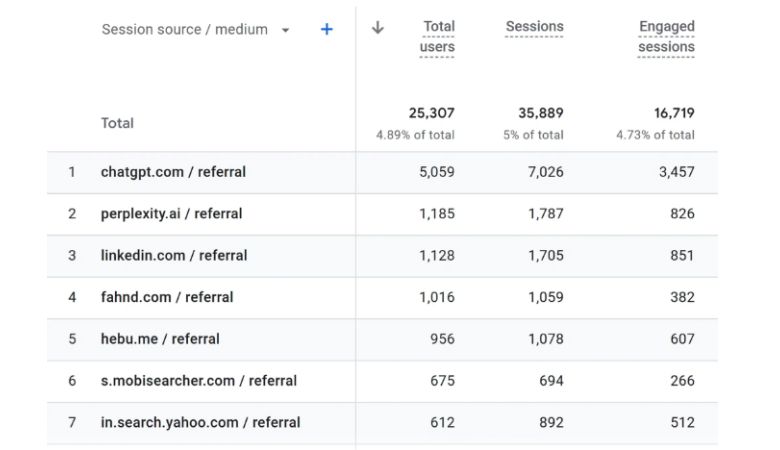Screen dimensions: 780x450
Task: Sort by Total users column header
Action: [437, 37]
